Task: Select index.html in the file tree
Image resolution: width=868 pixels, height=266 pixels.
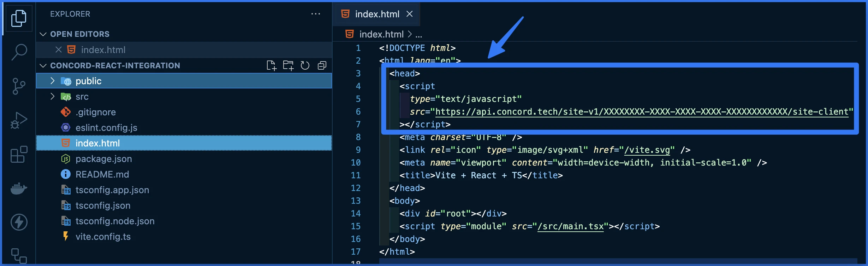Action: (184, 143)
